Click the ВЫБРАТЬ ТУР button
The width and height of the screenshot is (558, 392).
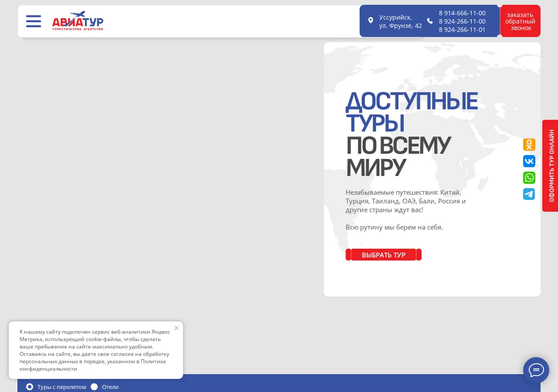pyautogui.click(x=384, y=255)
